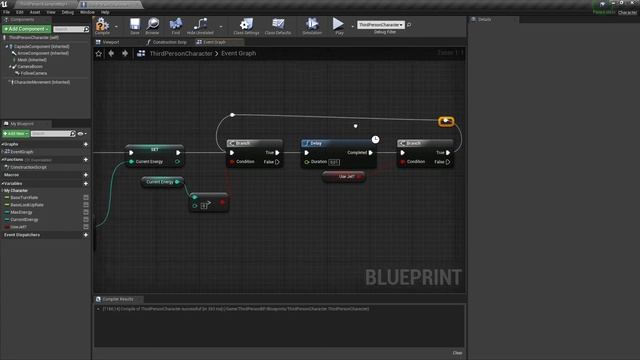Open the Debug Filter dropdown
The image size is (640, 360).
[x=381, y=25]
